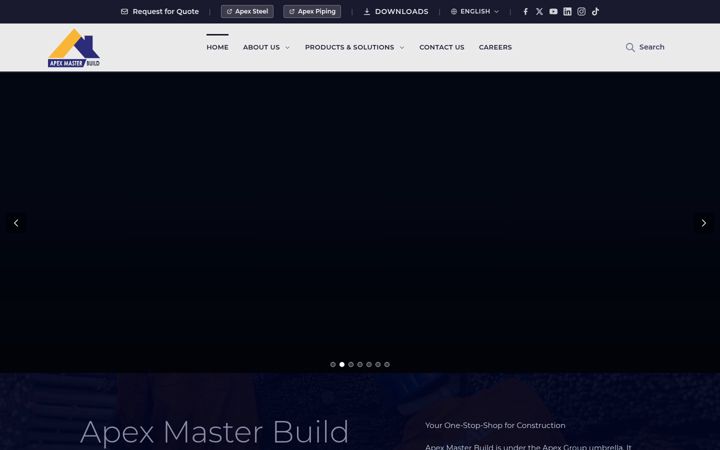This screenshot has width=720, height=450.
Task: Select the seventh carousel dot
Action: pos(387,365)
